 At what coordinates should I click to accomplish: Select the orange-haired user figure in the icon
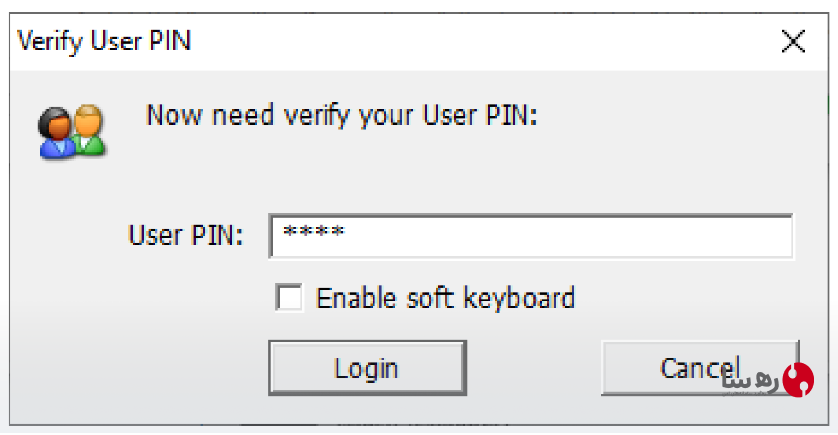coord(89,128)
